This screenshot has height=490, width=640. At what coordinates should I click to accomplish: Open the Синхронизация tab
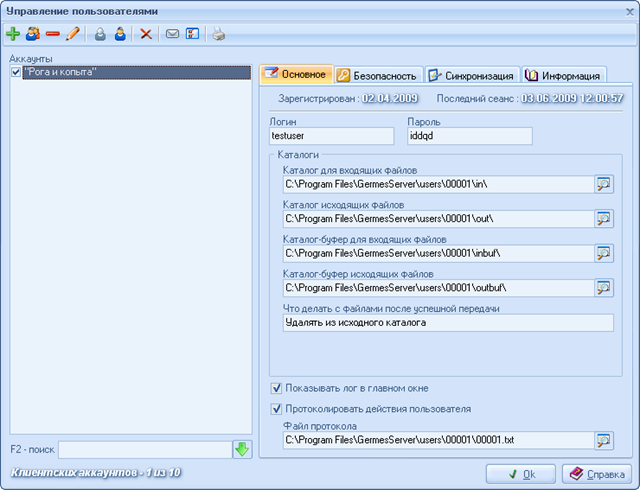click(472, 76)
